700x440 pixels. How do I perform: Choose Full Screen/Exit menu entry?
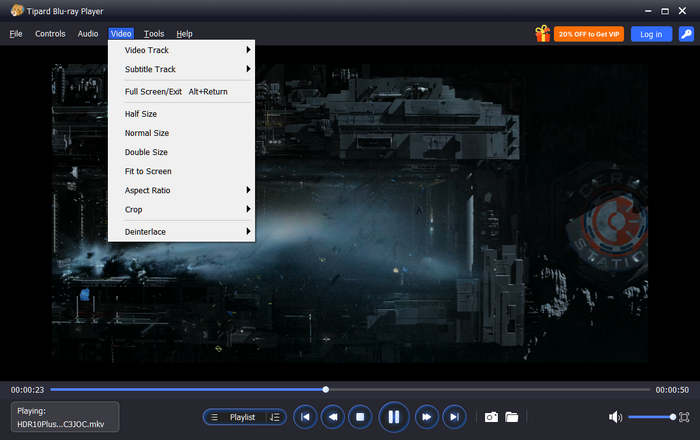pyautogui.click(x=182, y=91)
